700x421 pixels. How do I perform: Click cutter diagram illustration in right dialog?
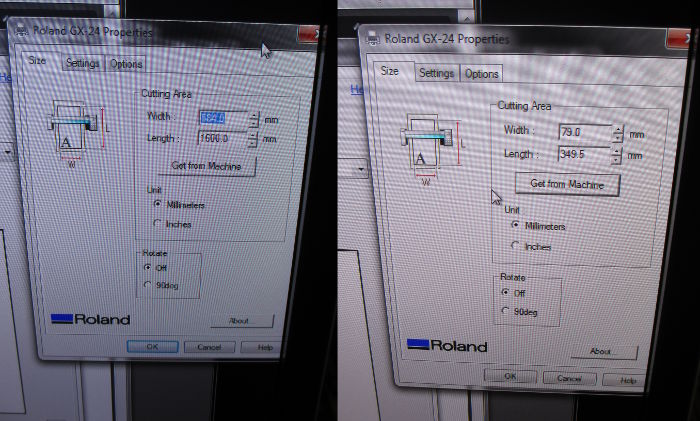433,150
